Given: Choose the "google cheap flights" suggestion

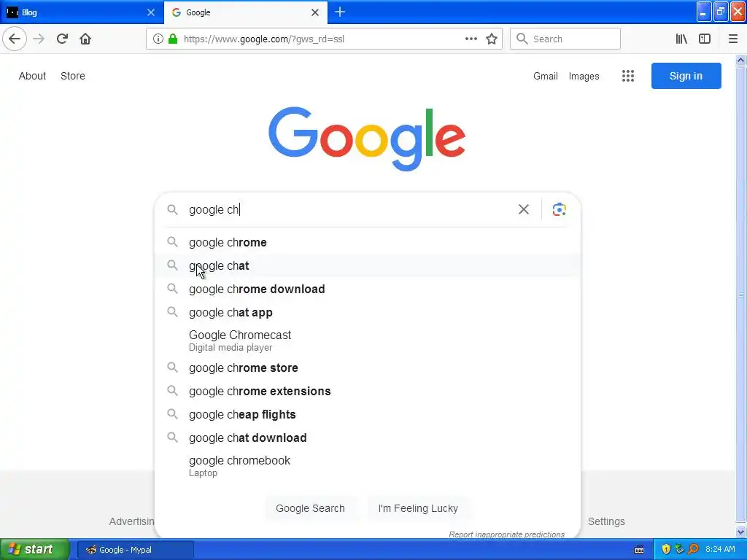Looking at the screenshot, I should point(242,414).
